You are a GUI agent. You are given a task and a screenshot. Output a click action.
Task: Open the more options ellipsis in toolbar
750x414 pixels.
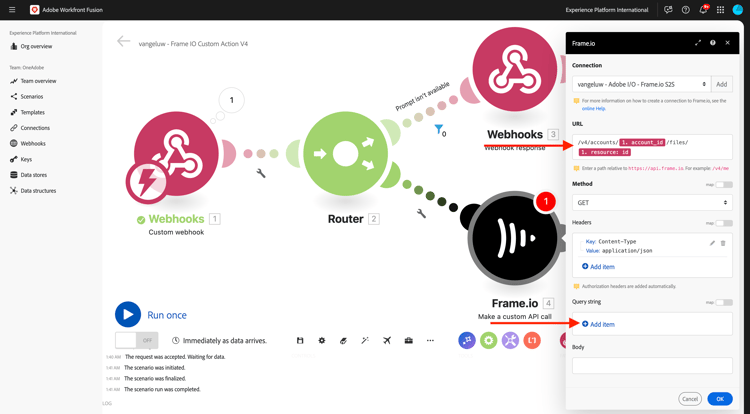coord(430,340)
